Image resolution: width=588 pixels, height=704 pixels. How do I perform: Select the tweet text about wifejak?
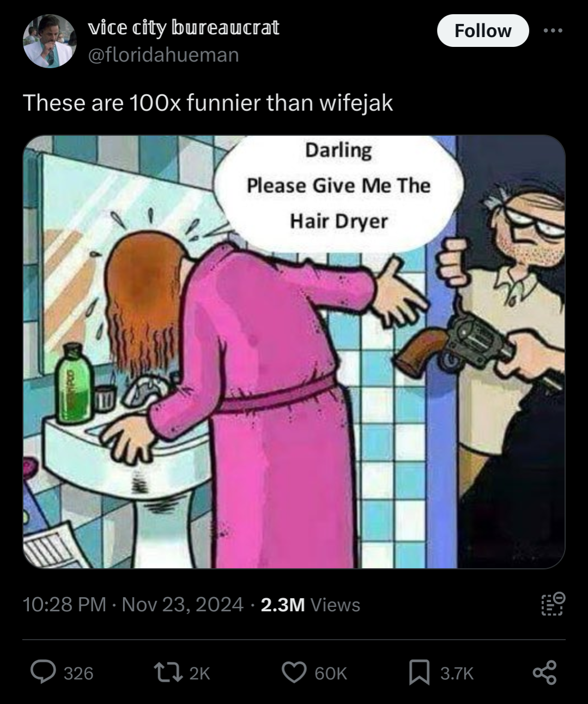tap(208, 103)
